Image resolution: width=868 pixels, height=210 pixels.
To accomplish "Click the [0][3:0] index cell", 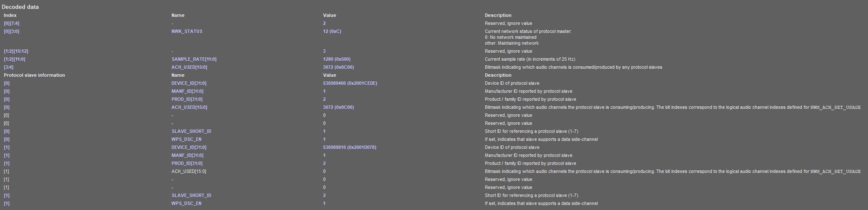I will (11, 32).
